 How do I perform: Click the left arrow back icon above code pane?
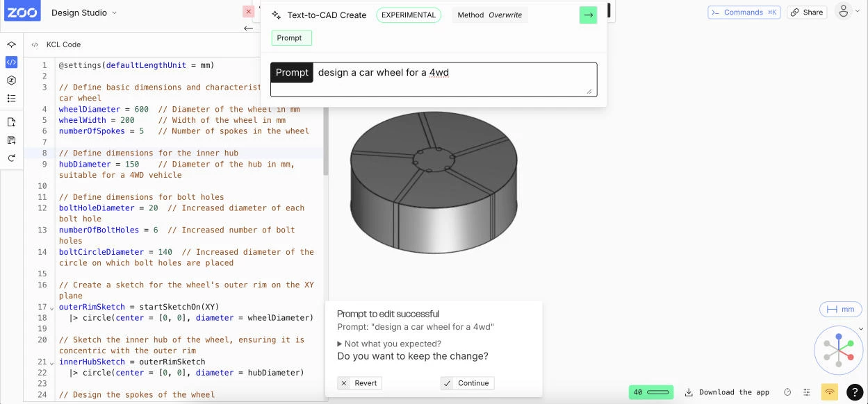[248, 28]
